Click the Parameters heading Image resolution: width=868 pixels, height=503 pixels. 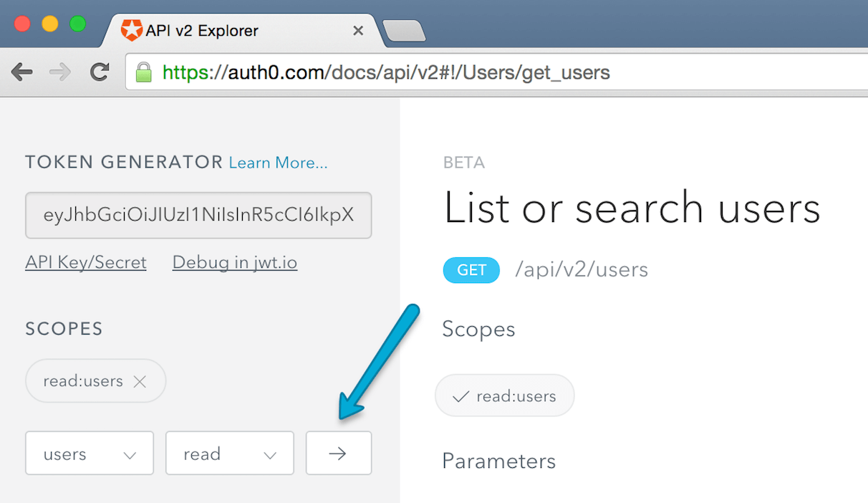[498, 461]
